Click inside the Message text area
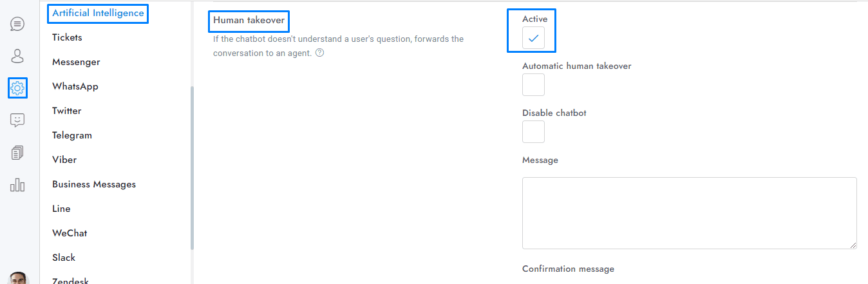This screenshot has height=284, width=868. (x=689, y=213)
